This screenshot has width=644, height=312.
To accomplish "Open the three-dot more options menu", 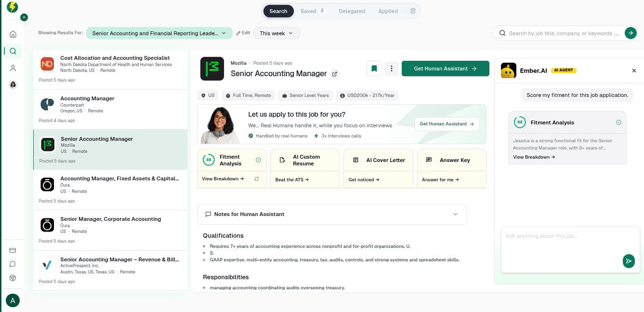I will (392, 68).
